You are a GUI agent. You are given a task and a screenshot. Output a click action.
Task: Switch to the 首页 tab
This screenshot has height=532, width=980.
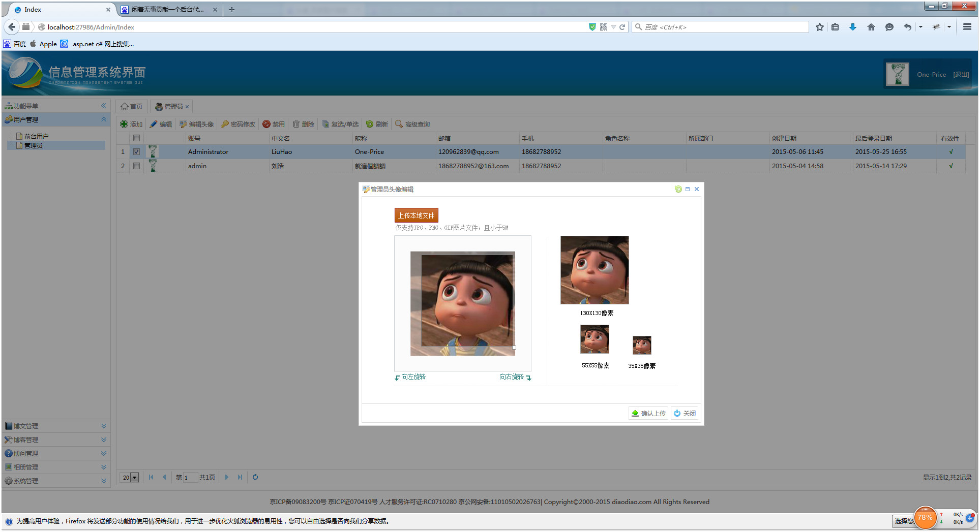pyautogui.click(x=132, y=106)
